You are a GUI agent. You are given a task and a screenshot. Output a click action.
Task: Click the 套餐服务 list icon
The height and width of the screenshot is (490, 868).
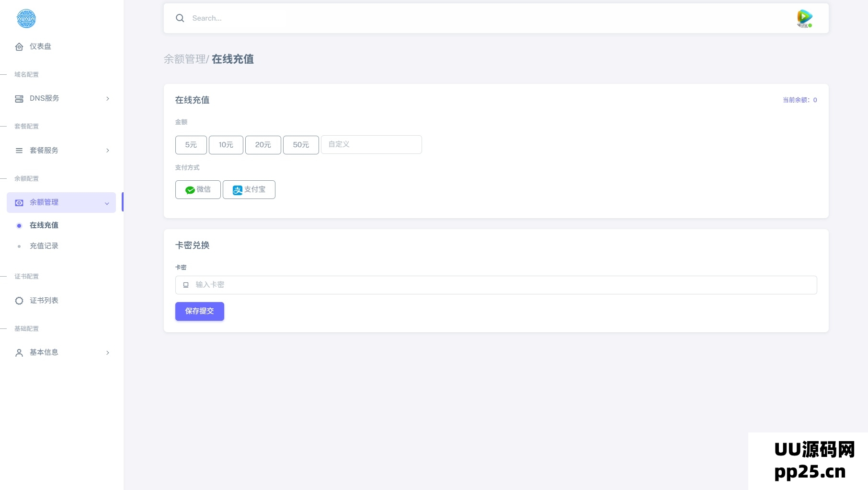[x=19, y=151]
